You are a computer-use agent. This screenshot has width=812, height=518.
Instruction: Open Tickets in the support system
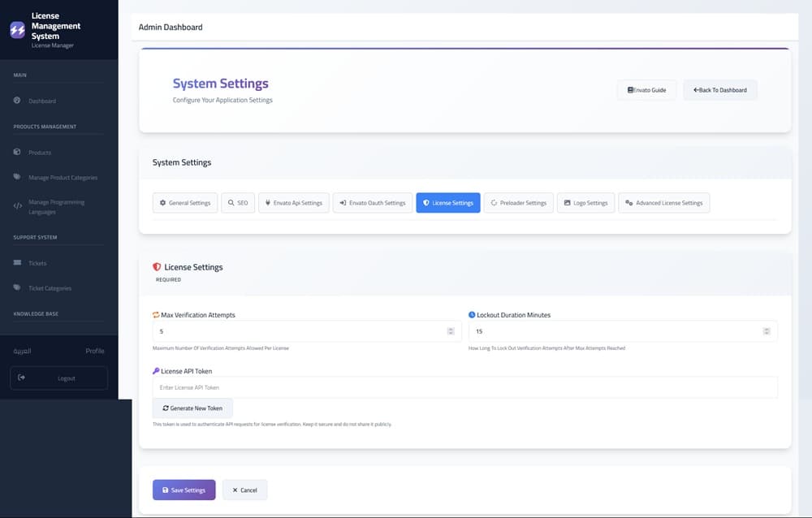pos(37,263)
